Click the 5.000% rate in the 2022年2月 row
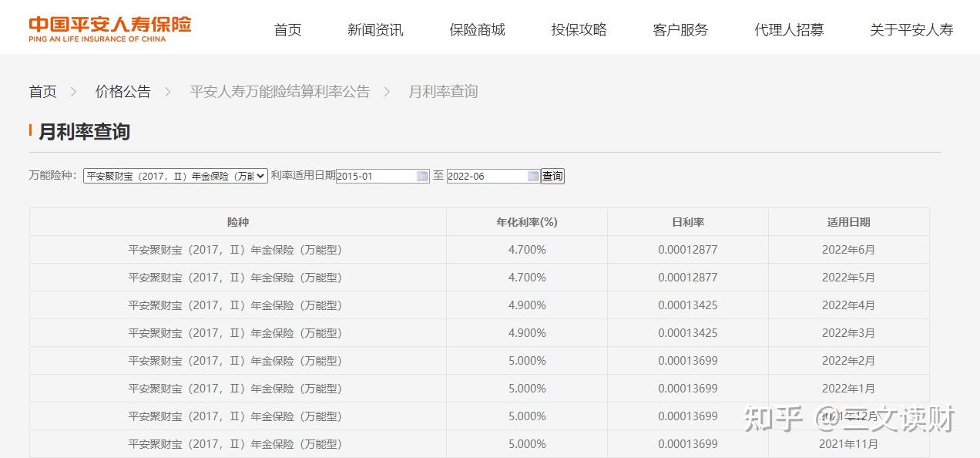 [x=527, y=361]
